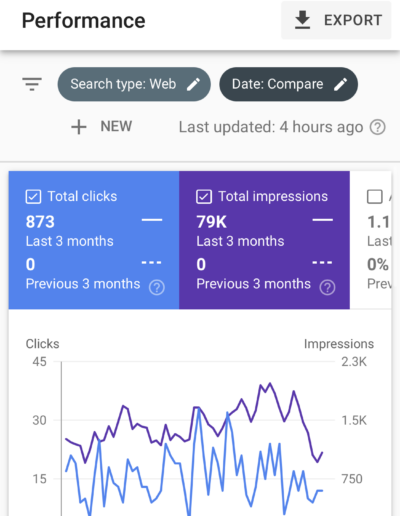
Task: Select the Total clicks metric card
Action: coord(94,240)
